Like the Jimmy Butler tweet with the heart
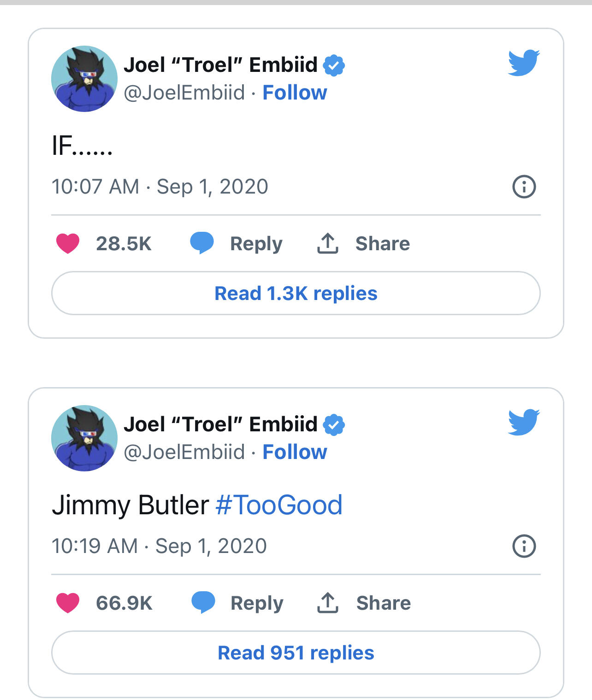Image resolution: width=592 pixels, height=700 pixels. tap(68, 603)
